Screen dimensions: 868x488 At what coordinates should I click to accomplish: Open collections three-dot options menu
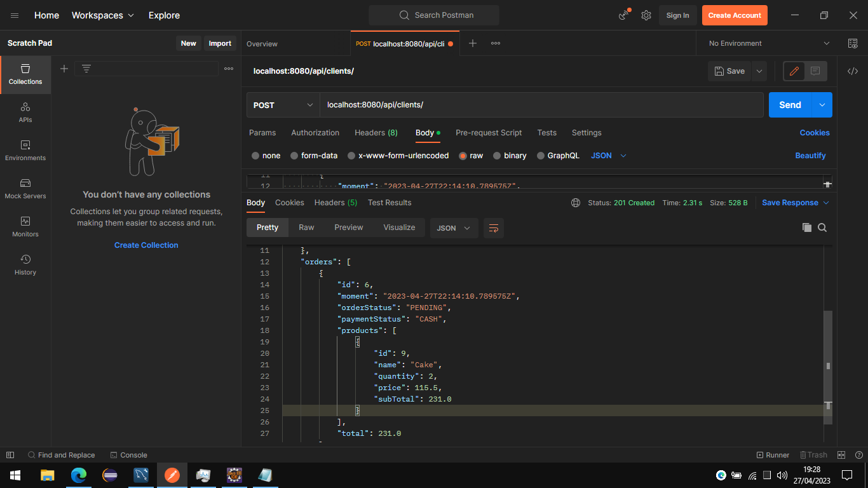coord(229,69)
